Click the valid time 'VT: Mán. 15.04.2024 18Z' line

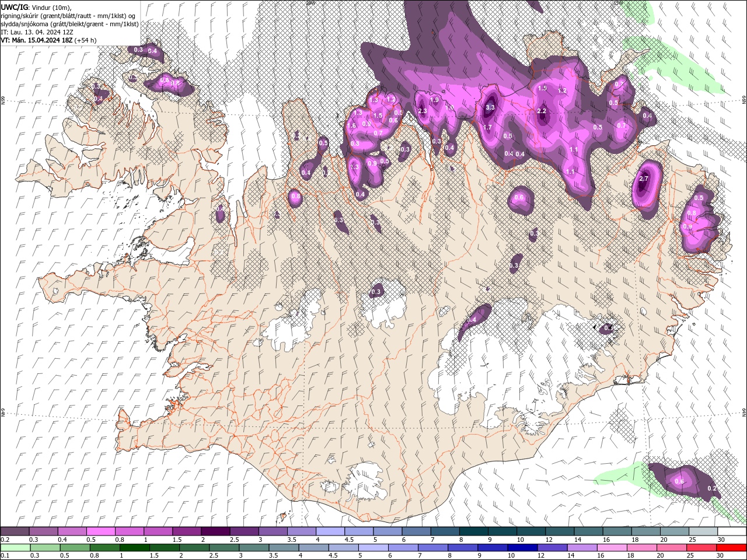tap(36, 40)
